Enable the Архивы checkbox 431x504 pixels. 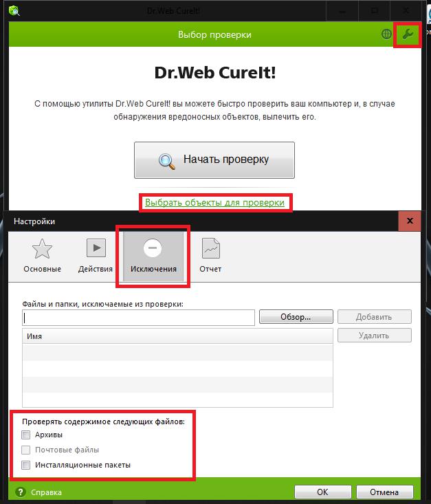point(25,435)
